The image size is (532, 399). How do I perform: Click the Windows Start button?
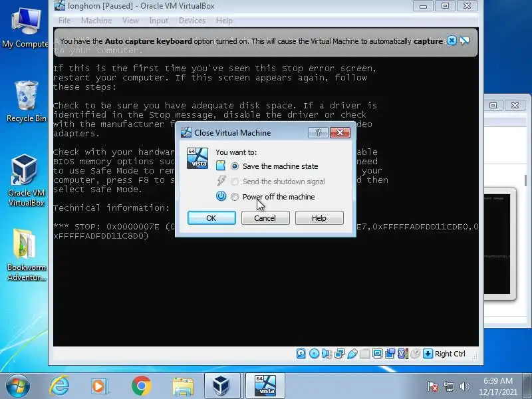pos(17,386)
